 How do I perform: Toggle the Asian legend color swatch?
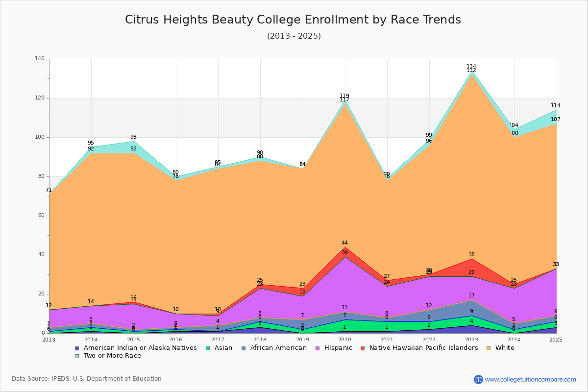point(208,348)
